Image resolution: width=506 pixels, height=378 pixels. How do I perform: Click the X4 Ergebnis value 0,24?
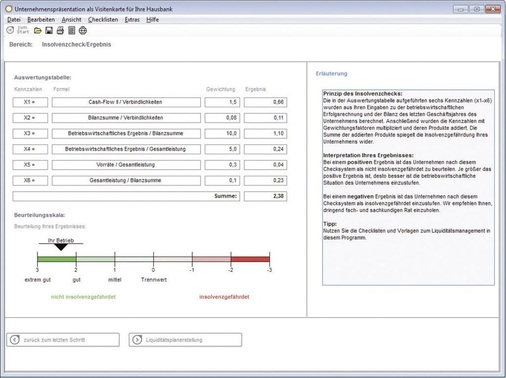(265, 149)
